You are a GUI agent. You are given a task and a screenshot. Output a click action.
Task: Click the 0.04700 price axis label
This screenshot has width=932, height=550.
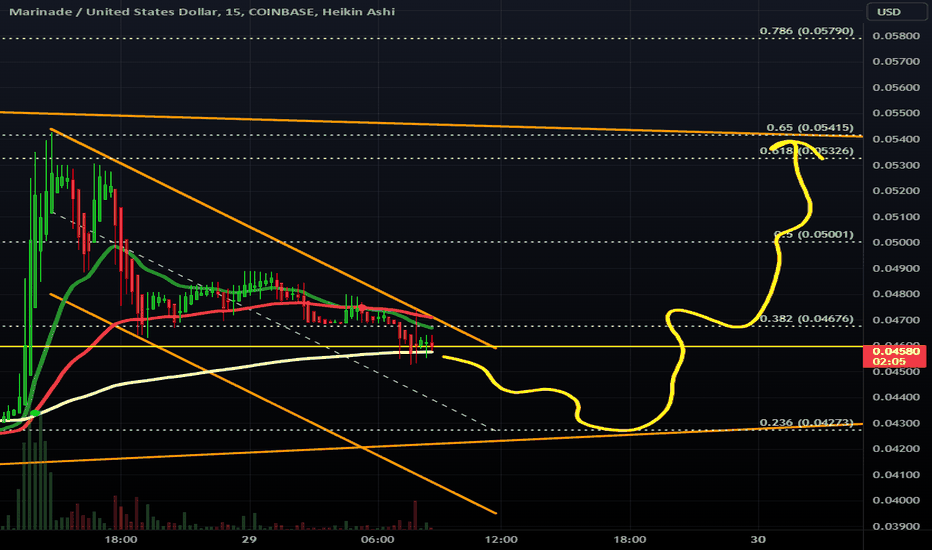(896, 320)
